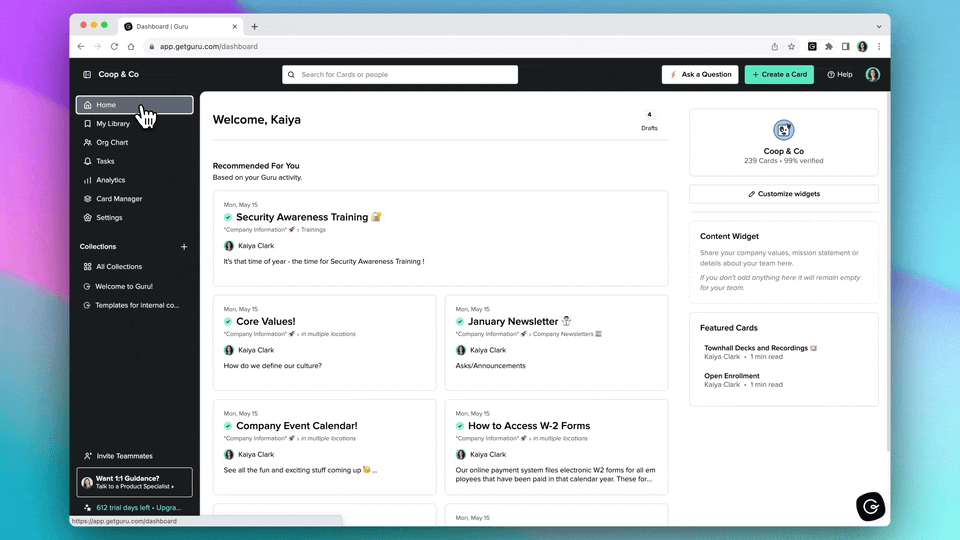Open the Want 1:1 Guidance banner
This screenshot has height=540, width=960.
(x=134, y=482)
